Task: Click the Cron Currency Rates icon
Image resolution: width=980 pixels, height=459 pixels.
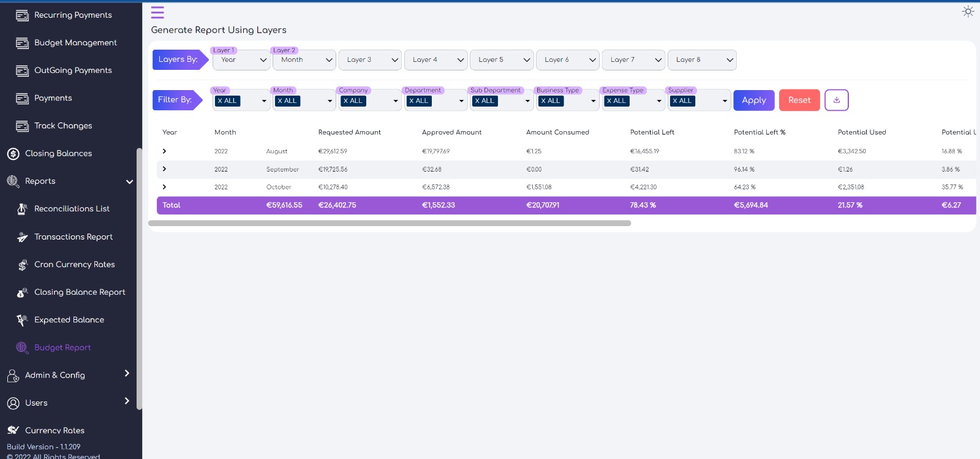Action: tap(22, 265)
